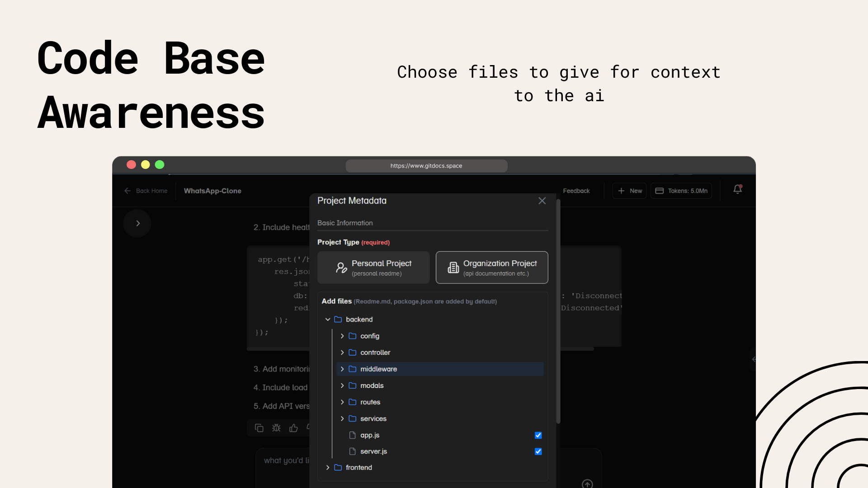Click the gitdocs.space URL bar
Viewport: 868px width, 488px height.
(x=426, y=166)
